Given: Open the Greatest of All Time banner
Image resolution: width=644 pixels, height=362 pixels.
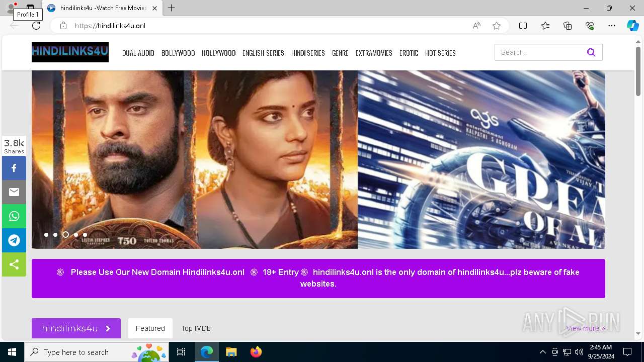Looking at the screenshot, I should pyautogui.click(x=481, y=159).
